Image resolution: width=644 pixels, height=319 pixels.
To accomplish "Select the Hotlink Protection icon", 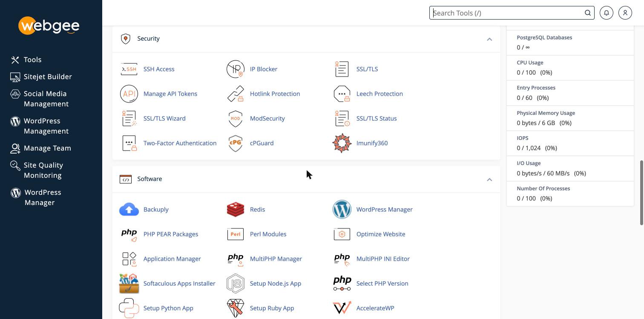I will click(x=236, y=94).
